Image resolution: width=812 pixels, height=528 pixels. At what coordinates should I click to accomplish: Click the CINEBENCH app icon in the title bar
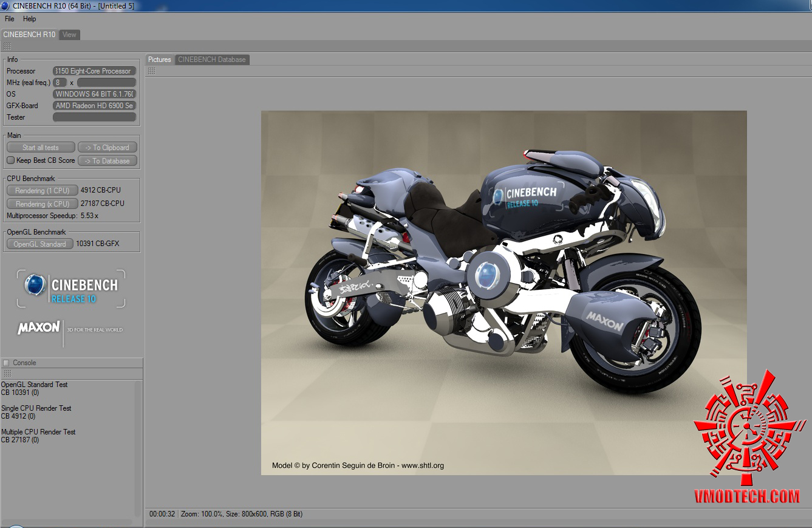pyautogui.click(x=5, y=5)
